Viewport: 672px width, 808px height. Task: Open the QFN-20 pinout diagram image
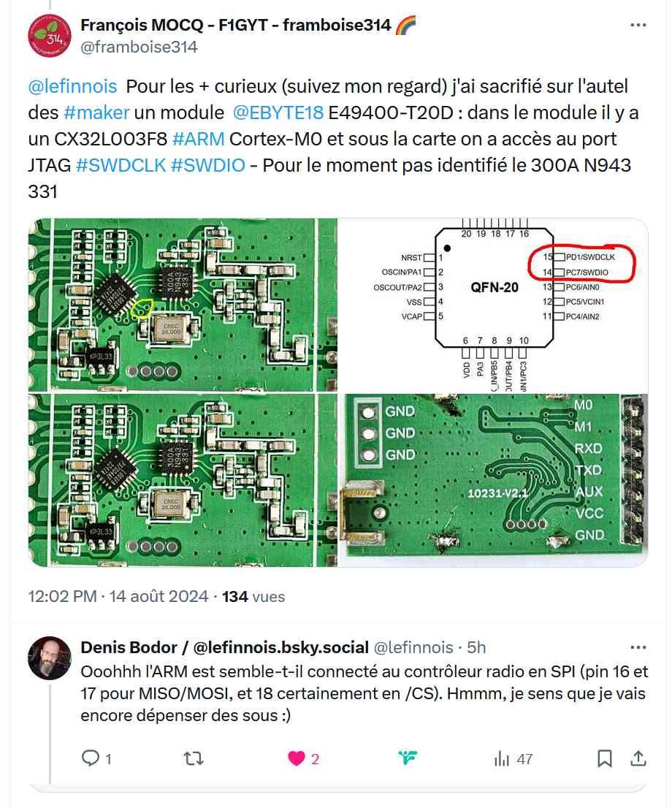tap(493, 305)
